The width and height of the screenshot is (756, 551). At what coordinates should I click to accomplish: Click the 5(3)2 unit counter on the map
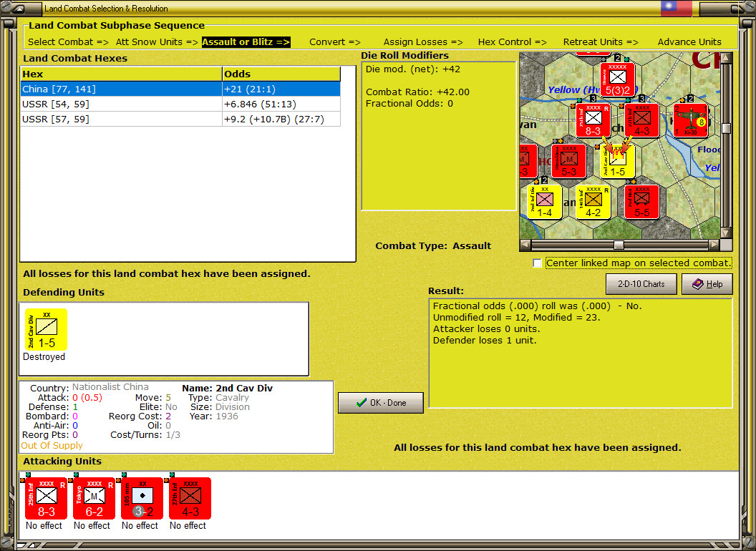tap(617, 79)
